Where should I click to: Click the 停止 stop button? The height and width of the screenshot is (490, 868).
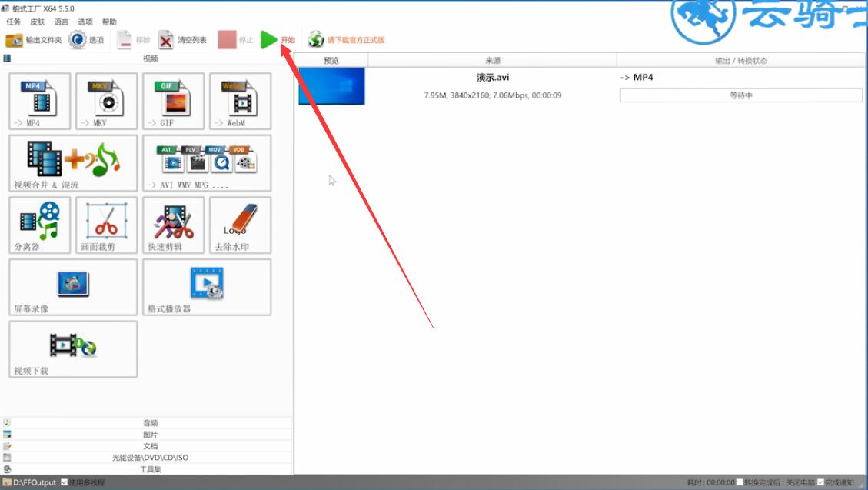tap(235, 40)
